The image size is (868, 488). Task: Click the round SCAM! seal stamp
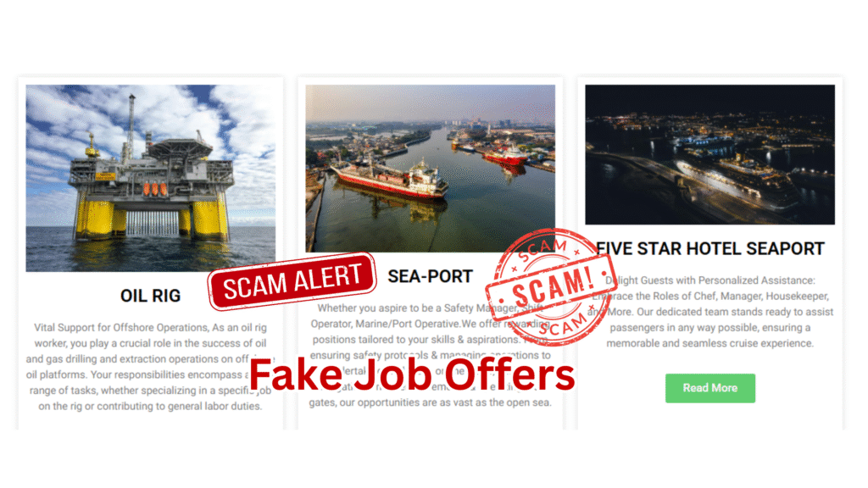[551, 286]
